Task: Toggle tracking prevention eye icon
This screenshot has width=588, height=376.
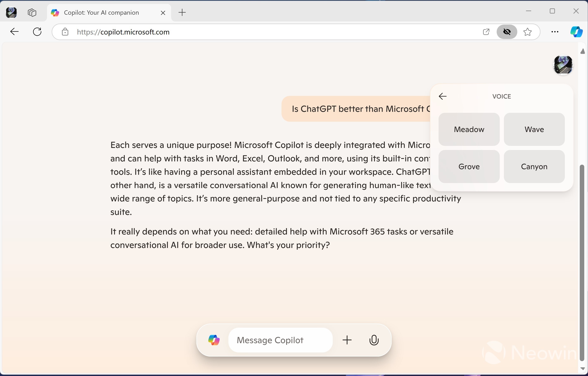Action: [x=507, y=32]
